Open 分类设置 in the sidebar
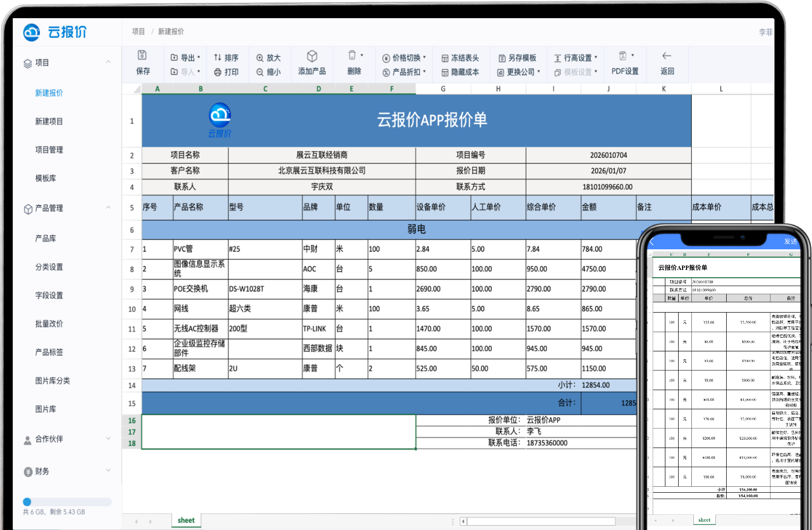The width and height of the screenshot is (812, 530). tap(49, 267)
